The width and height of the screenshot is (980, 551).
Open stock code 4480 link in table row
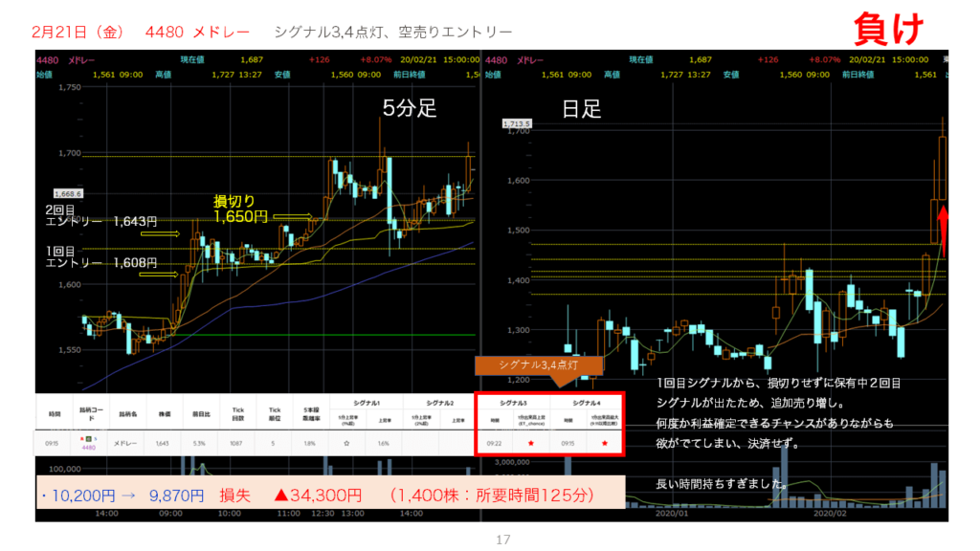point(89,448)
